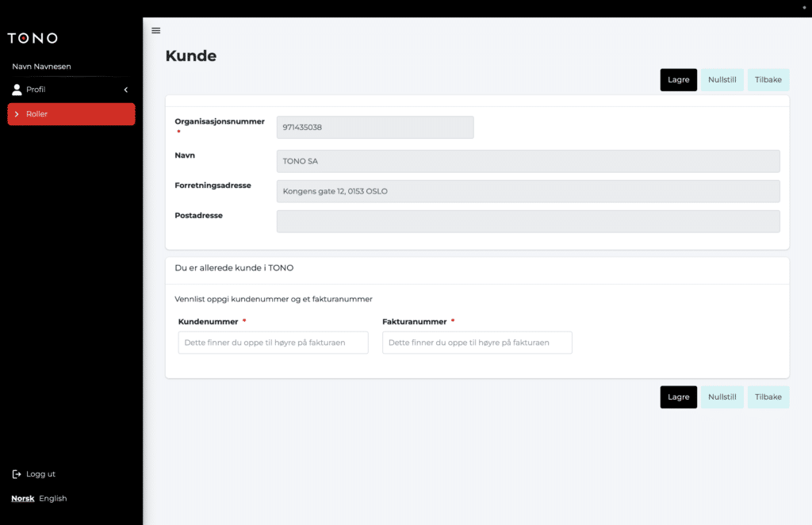This screenshot has height=525, width=812.
Task: Click the bottom Nullstill button
Action: (722, 397)
